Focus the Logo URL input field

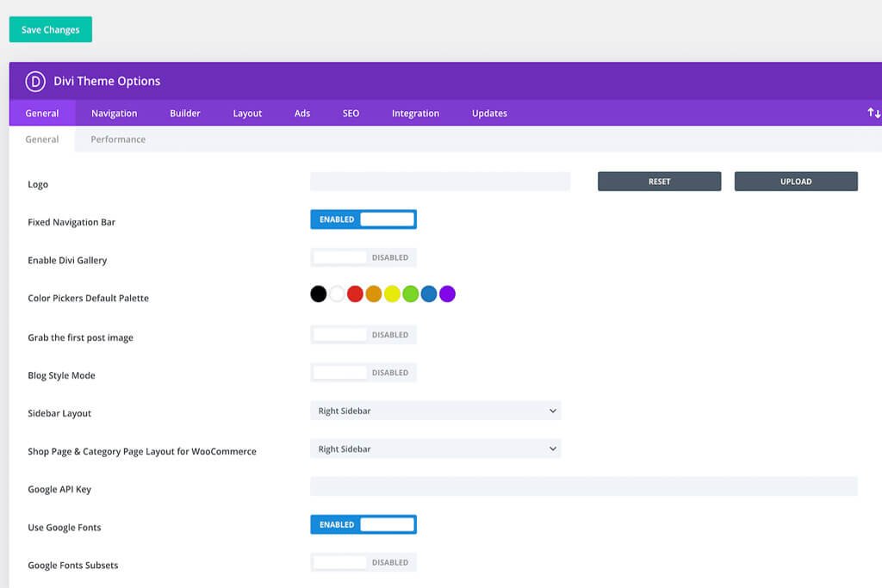[440, 182]
